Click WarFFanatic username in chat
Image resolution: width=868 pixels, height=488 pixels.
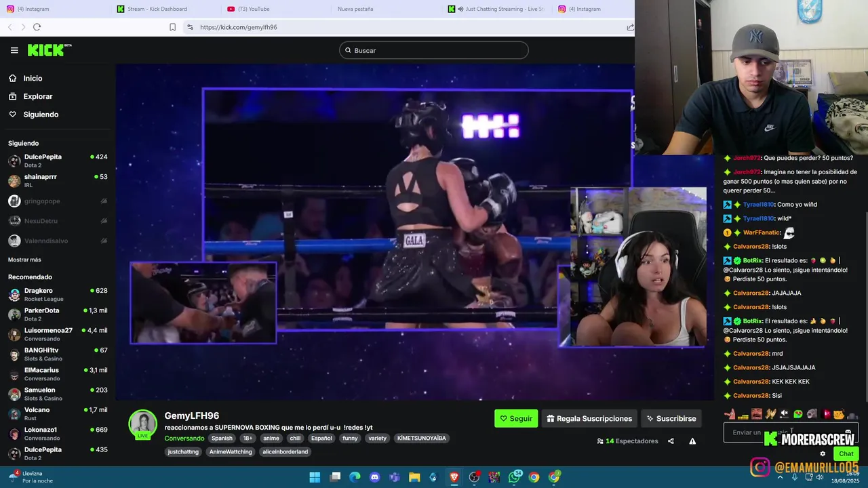click(762, 232)
